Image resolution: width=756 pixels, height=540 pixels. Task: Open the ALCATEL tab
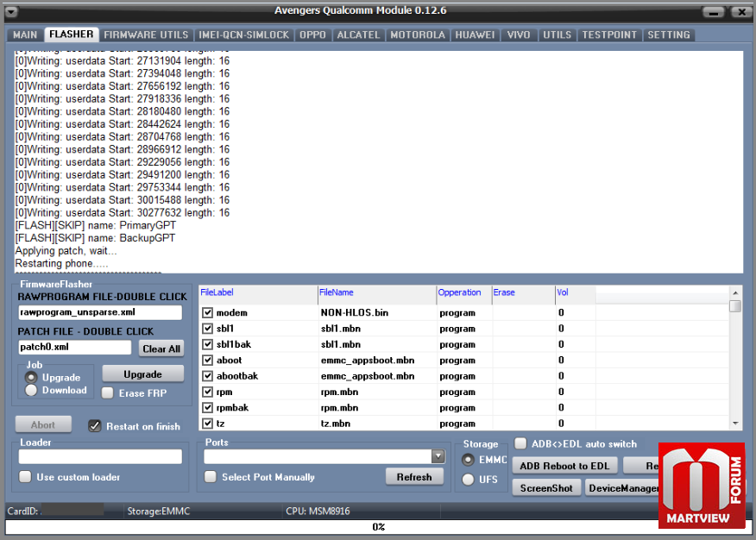pos(358,35)
